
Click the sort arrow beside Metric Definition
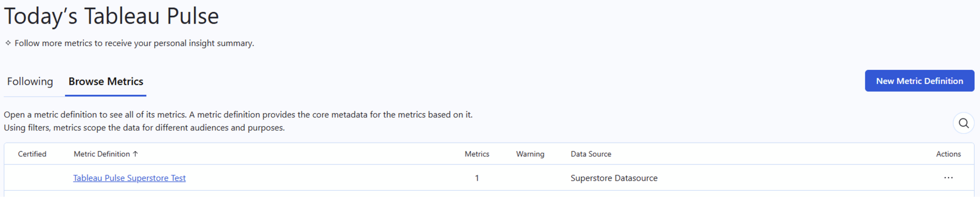tap(135, 154)
